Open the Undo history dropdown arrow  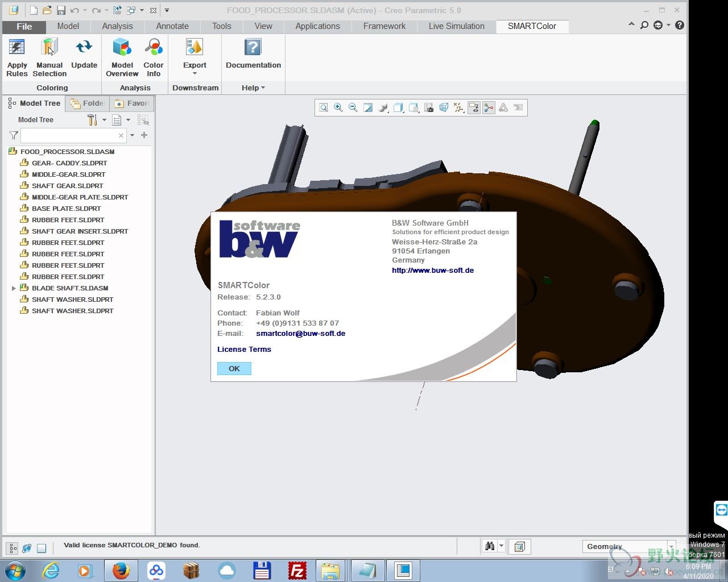85,10
